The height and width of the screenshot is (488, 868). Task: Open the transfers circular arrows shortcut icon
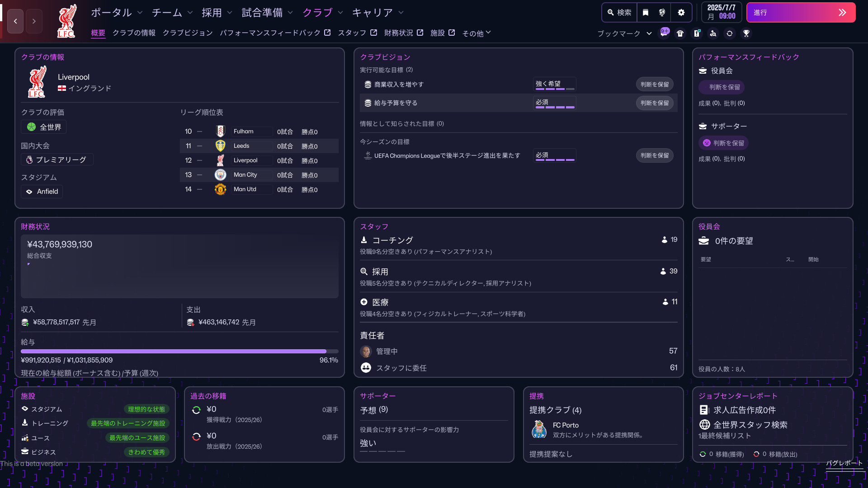click(x=730, y=33)
